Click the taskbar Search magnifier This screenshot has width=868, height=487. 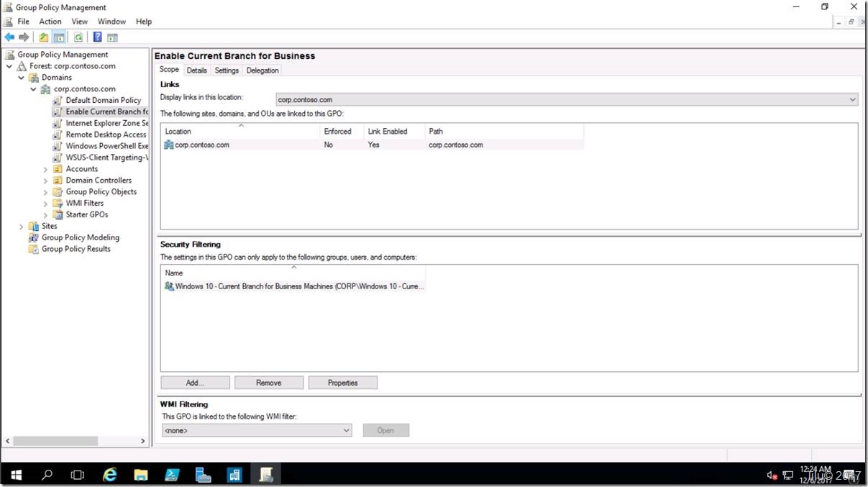(47, 475)
